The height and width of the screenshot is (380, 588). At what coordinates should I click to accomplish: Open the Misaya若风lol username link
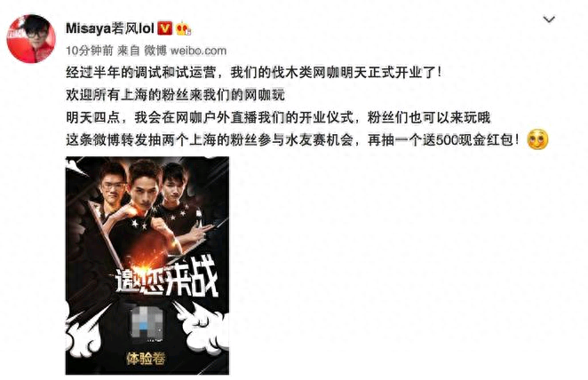[x=110, y=28]
